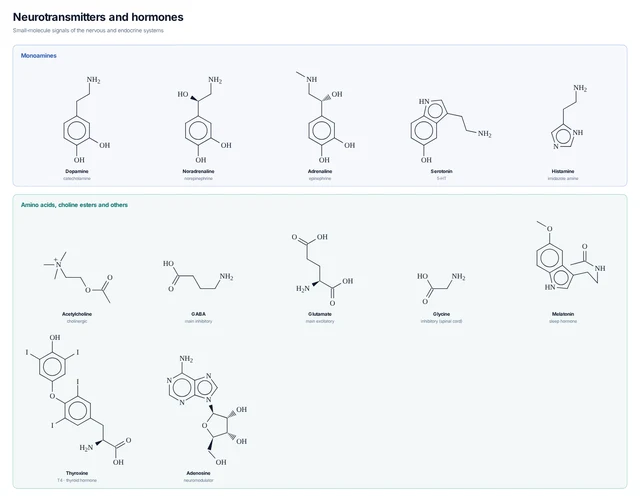Click the 'imidazole amine' caption under Histamine
The image size is (640, 501).
[x=563, y=179]
